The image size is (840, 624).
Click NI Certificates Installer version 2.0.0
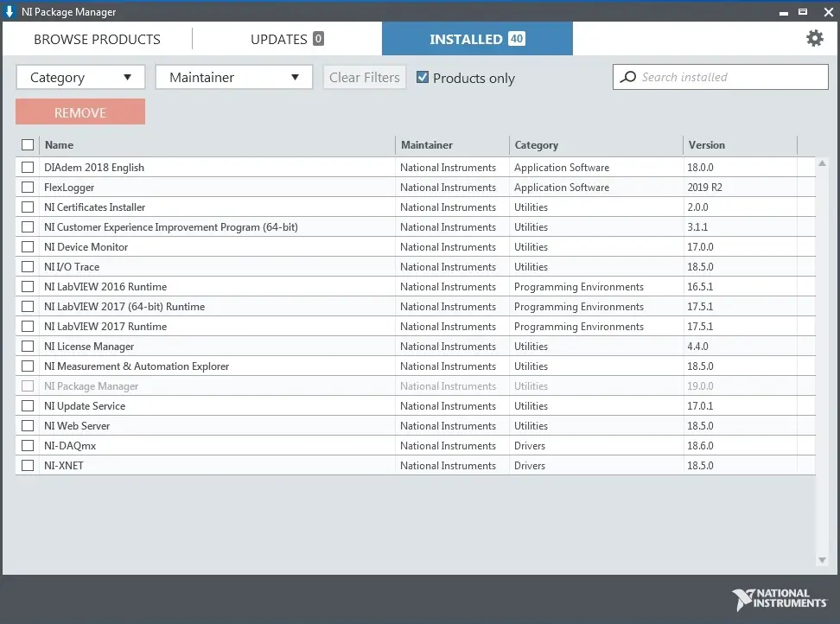pos(697,207)
